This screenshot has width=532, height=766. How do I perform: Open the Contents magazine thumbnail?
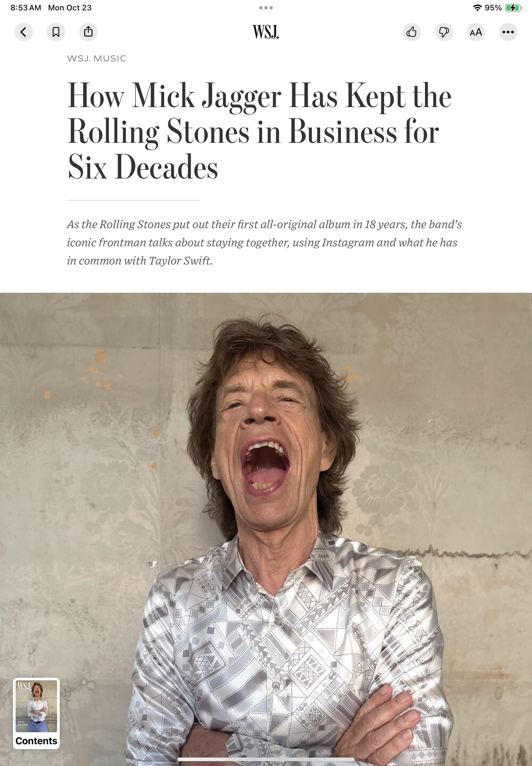[36, 713]
